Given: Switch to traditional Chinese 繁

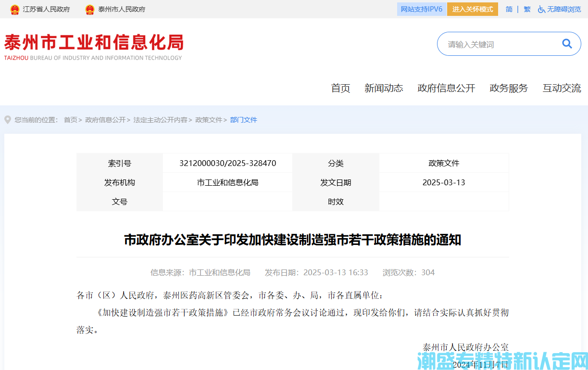Looking at the screenshot, I should click(527, 9).
